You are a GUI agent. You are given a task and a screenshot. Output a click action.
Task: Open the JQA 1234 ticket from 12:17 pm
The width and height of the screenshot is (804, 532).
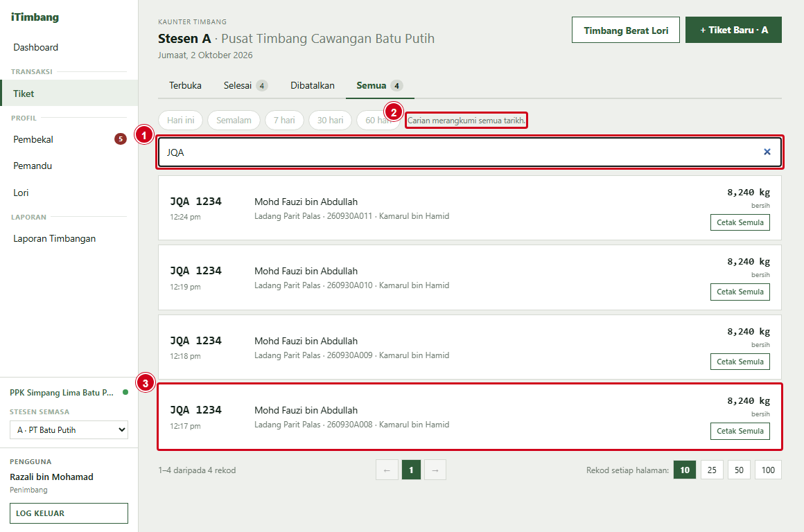pos(470,417)
